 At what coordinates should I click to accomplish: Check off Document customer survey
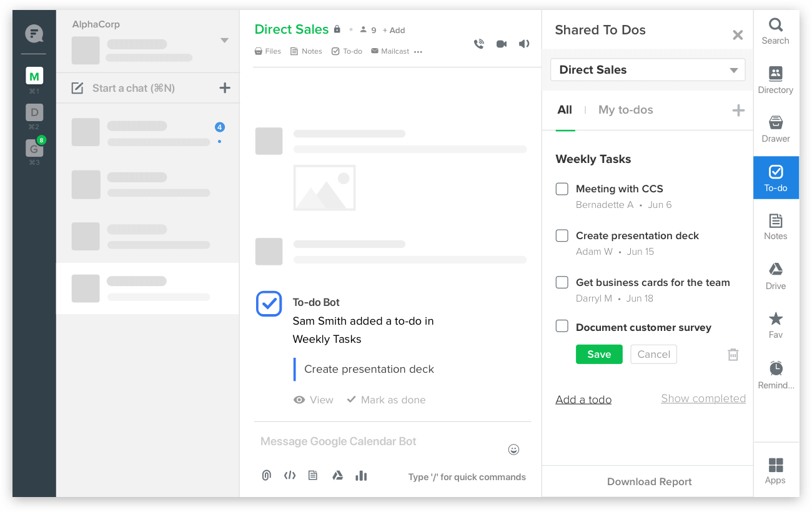(562, 326)
